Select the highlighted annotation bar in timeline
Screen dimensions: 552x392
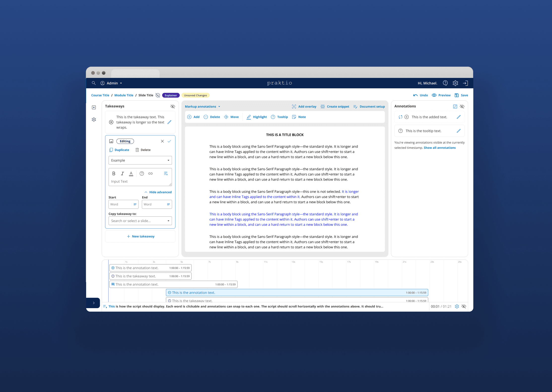tap(297, 293)
